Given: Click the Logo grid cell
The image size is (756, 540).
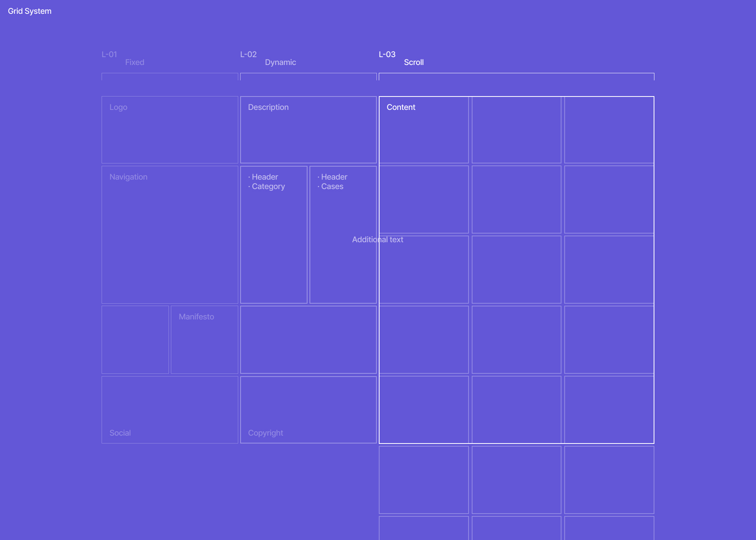Looking at the screenshot, I should (x=170, y=130).
